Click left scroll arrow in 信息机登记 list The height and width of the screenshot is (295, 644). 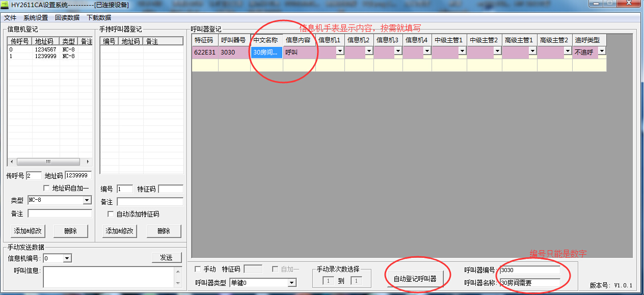click(10, 162)
